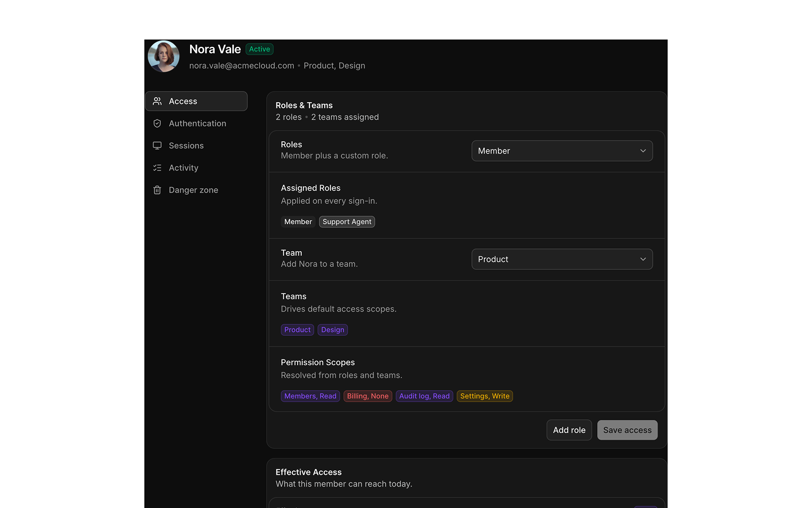Select the Support Agent role tag
812x508 pixels.
pyautogui.click(x=347, y=222)
